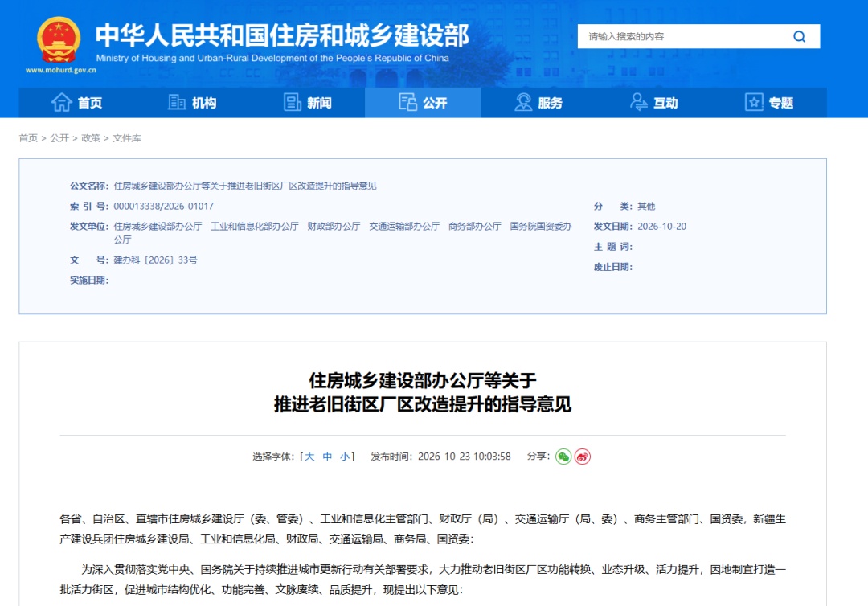Click the 废止日期 label
Viewport: 868px width, 606px height.
(x=612, y=267)
